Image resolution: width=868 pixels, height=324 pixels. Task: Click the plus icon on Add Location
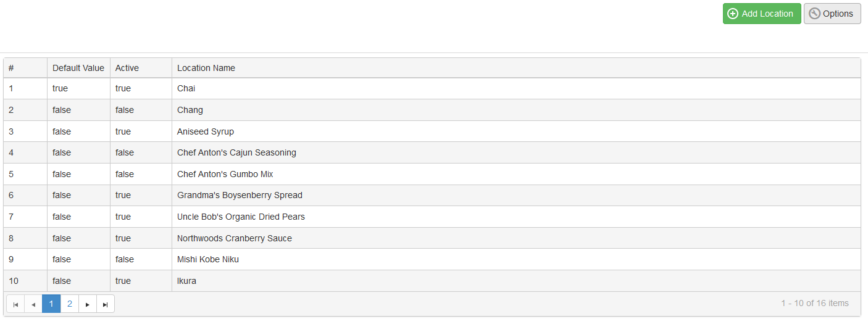click(733, 14)
